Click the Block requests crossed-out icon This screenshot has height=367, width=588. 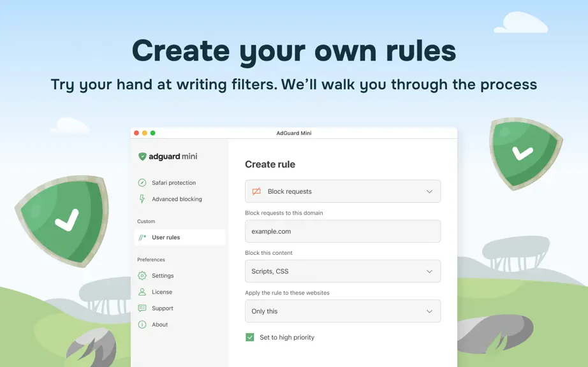[x=256, y=191]
